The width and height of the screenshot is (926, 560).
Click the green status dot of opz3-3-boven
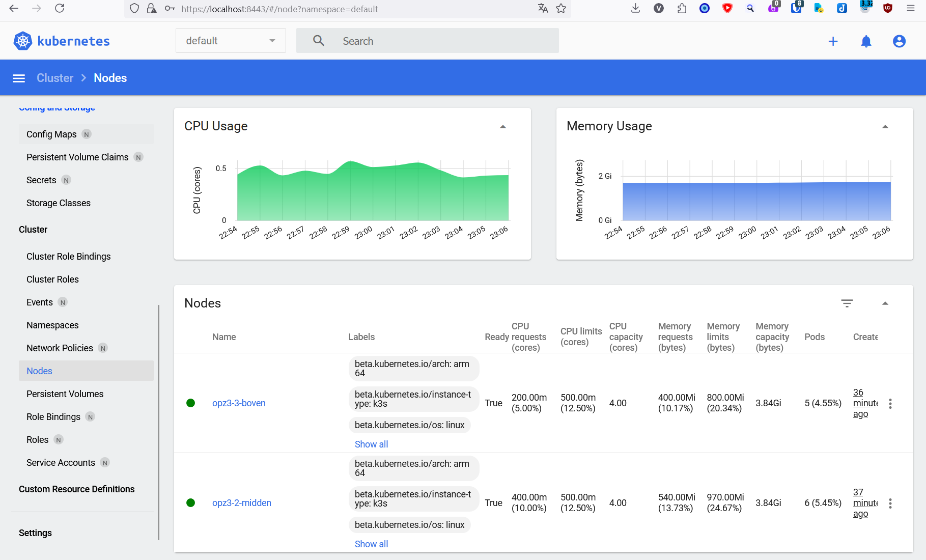[191, 403]
